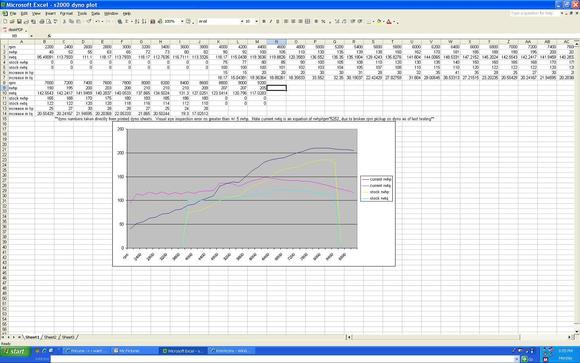Open the Font size dropdown

point(257,21)
